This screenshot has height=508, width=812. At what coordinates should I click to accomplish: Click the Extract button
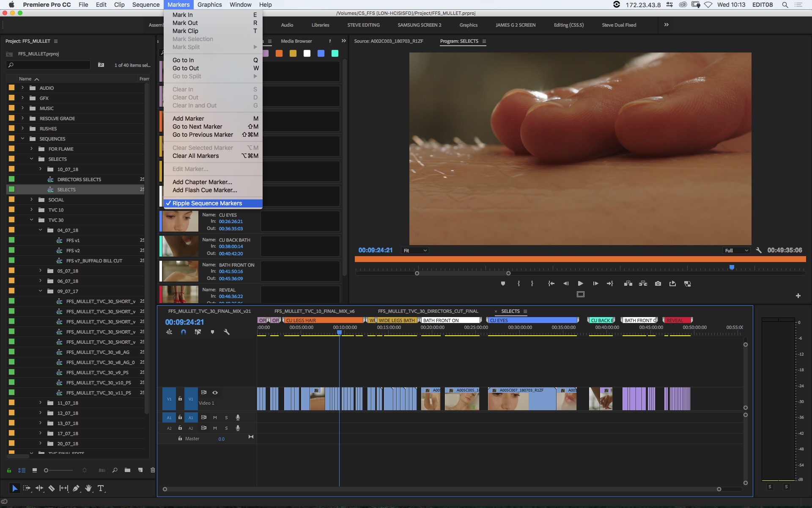643,284
